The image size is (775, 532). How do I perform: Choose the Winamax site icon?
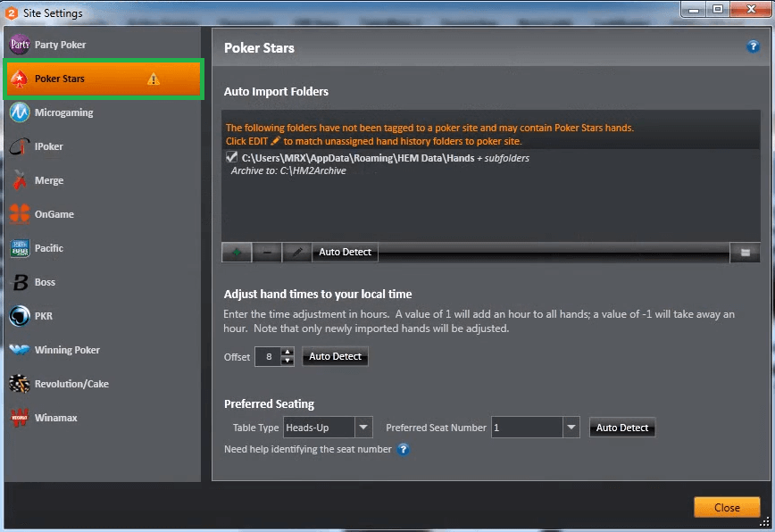click(x=20, y=418)
